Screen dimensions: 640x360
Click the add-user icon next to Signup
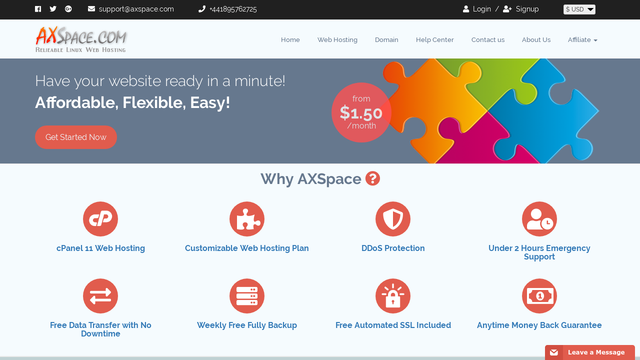tap(507, 9)
